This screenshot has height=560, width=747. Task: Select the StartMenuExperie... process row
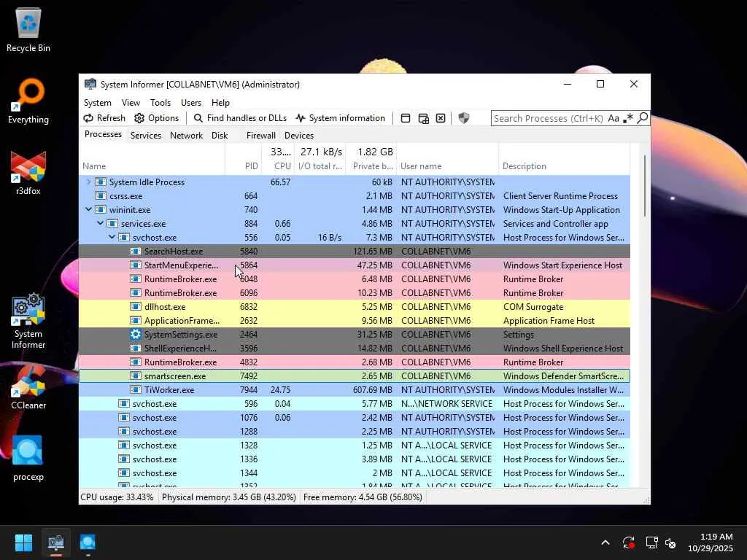pyautogui.click(x=355, y=265)
